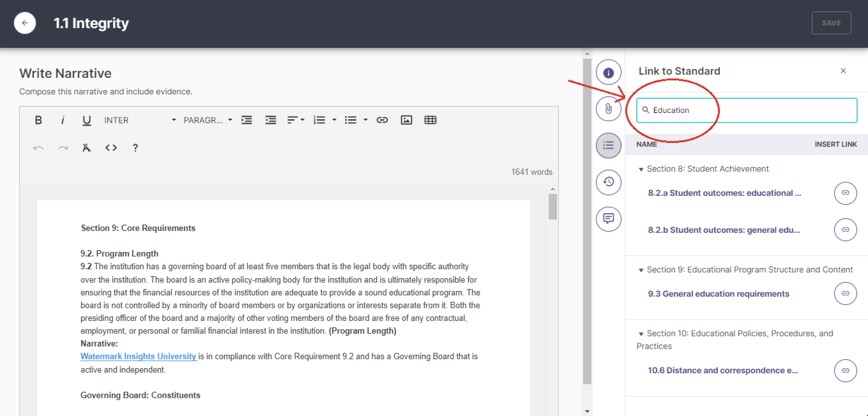
Task: Toggle italic formatting
Action: (x=62, y=120)
